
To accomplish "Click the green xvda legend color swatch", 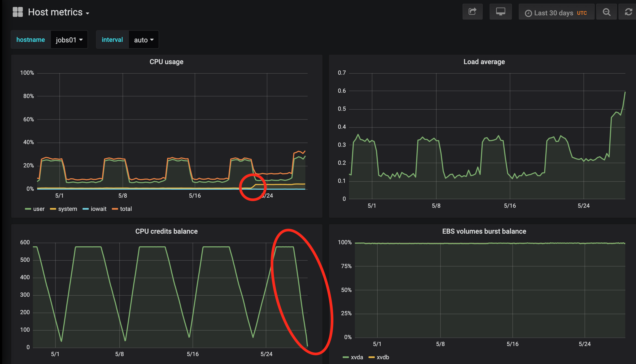I will coord(346,358).
